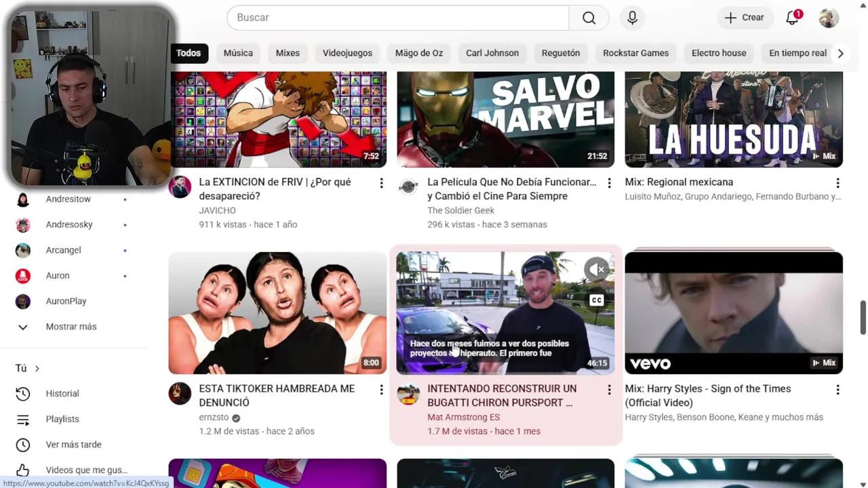Viewport: 868px width, 488px height.
Task: Open video title La EXTINCION de FRIV
Action: 275,189
